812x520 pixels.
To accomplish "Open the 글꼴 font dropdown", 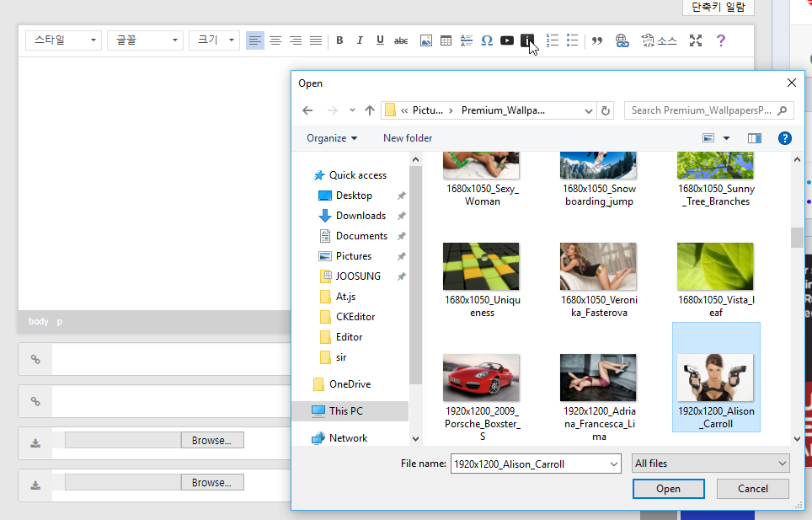I will click(x=145, y=40).
